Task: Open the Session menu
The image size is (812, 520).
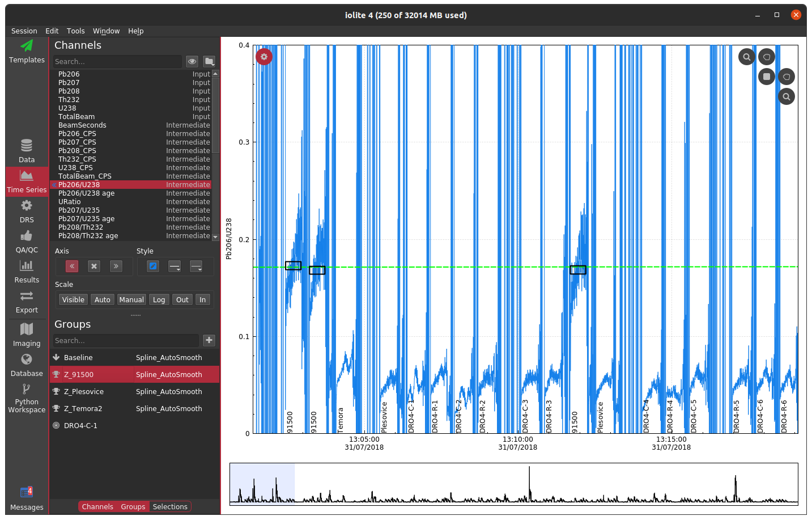Action: click(x=24, y=31)
